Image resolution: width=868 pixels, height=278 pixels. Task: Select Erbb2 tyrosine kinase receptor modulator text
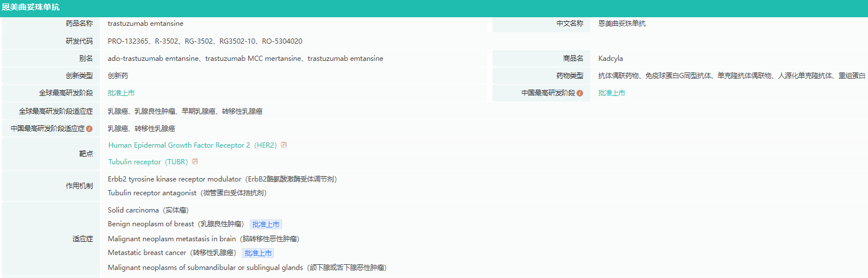(222, 179)
